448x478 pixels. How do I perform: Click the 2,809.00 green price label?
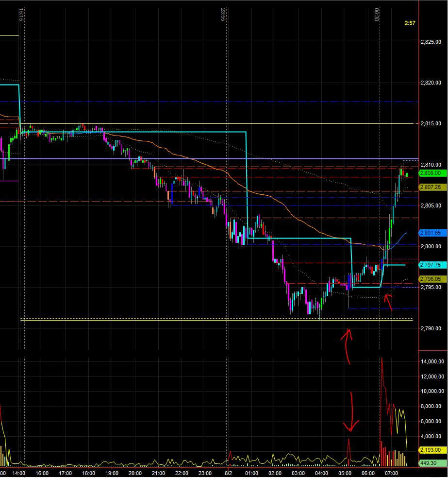click(433, 173)
